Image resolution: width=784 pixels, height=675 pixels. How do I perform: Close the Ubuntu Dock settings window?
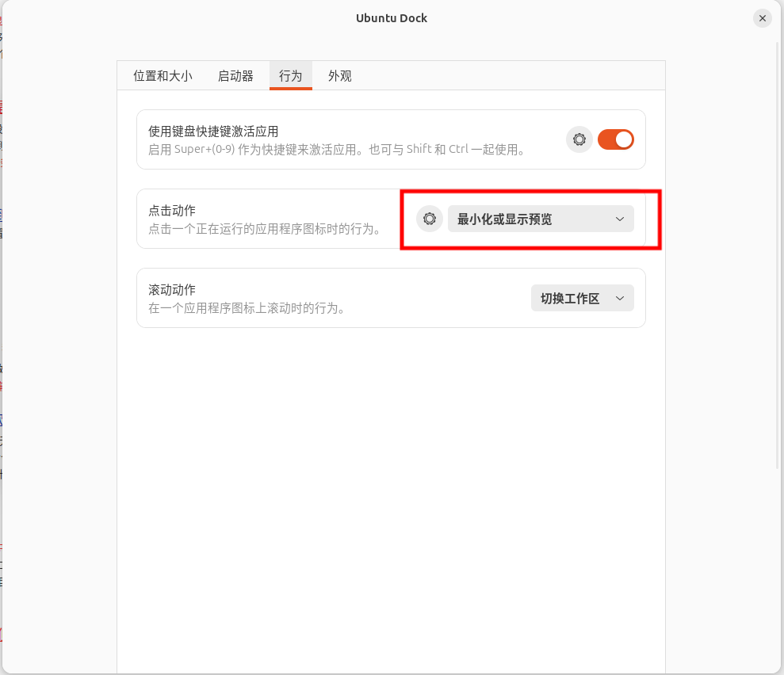(762, 18)
